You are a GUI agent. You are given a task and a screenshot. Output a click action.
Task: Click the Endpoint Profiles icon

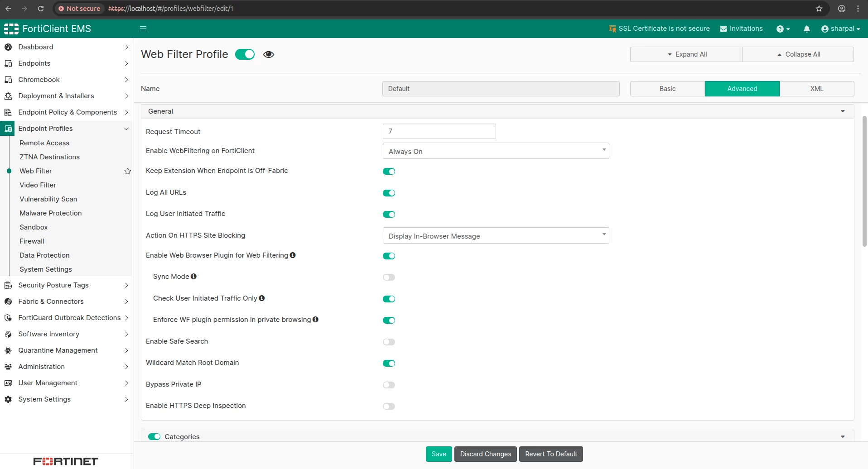click(8, 129)
